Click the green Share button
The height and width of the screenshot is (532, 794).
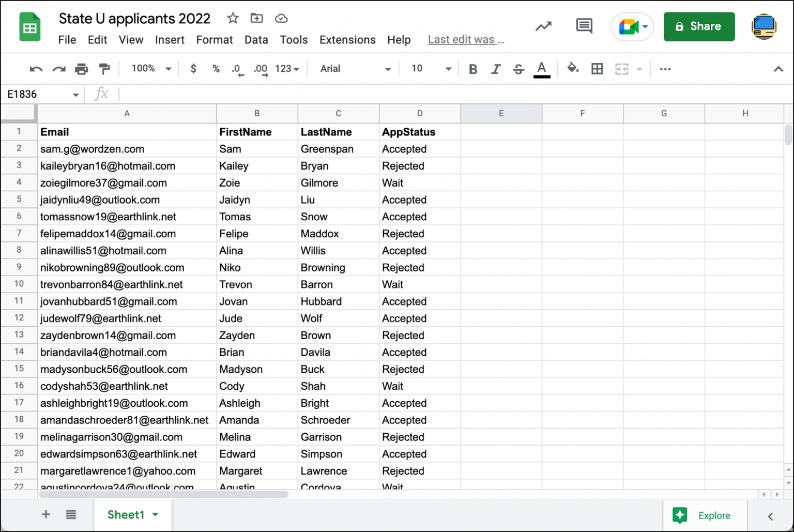point(699,26)
